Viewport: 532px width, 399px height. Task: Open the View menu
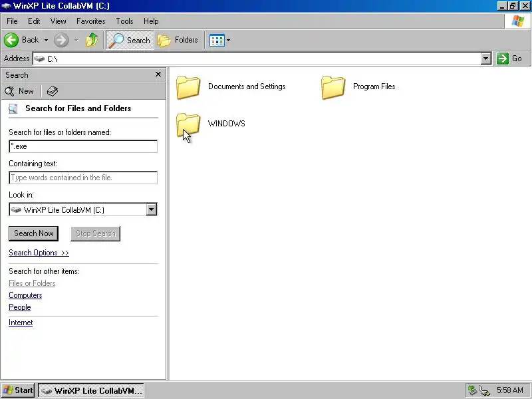tap(58, 21)
